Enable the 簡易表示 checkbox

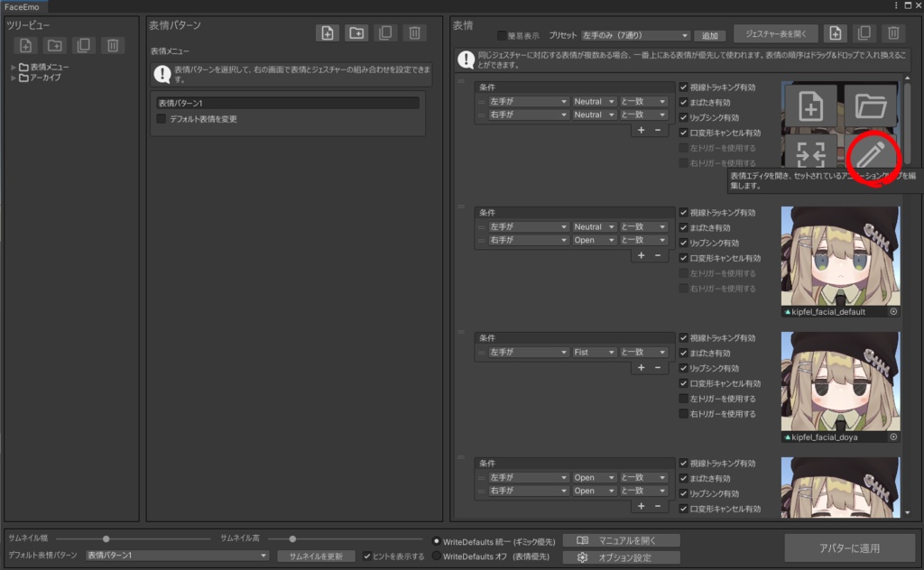pyautogui.click(x=500, y=35)
